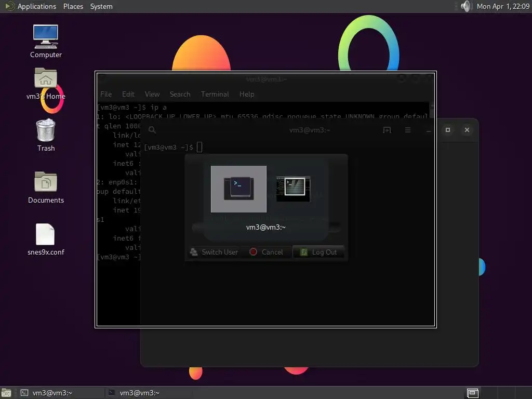Click the date and time clock
The height and width of the screenshot is (399, 532).
pyautogui.click(x=503, y=6)
